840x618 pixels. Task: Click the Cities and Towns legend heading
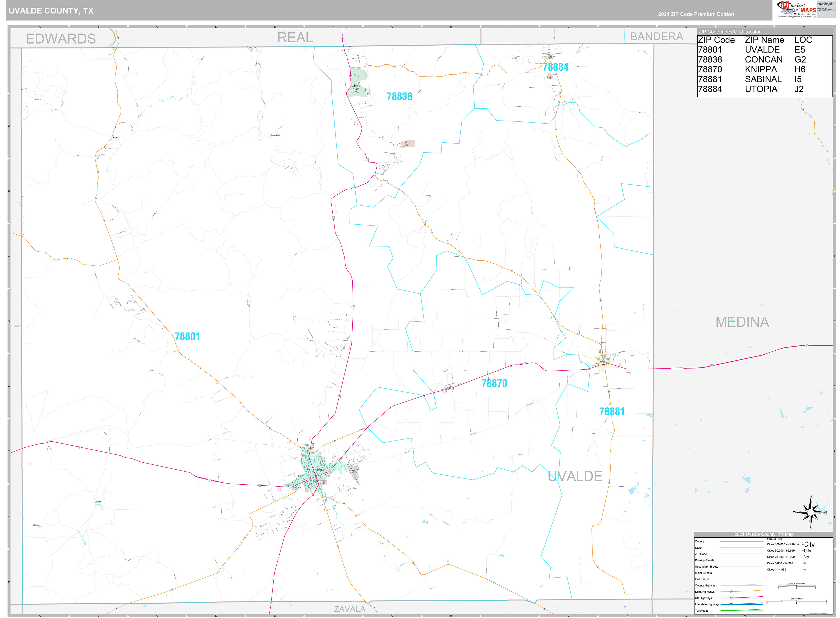point(775,539)
